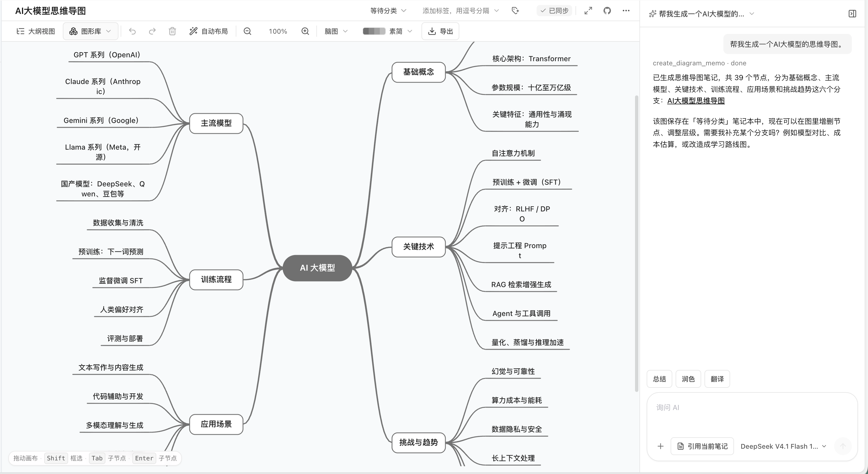The width and height of the screenshot is (868, 474).
Task: Open the GitHub icon link
Action: [607, 11]
